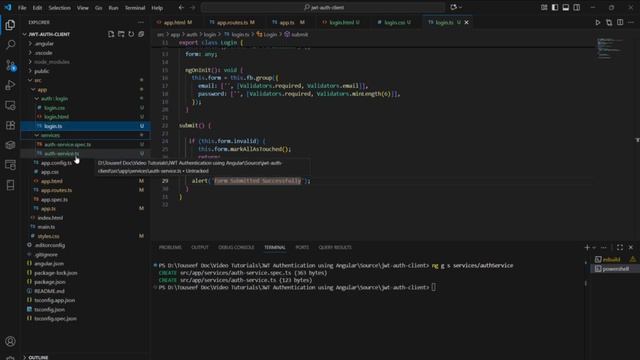This screenshot has width=640, height=360.
Task: Open the Explorer view in activity bar
Action: (x=10, y=25)
